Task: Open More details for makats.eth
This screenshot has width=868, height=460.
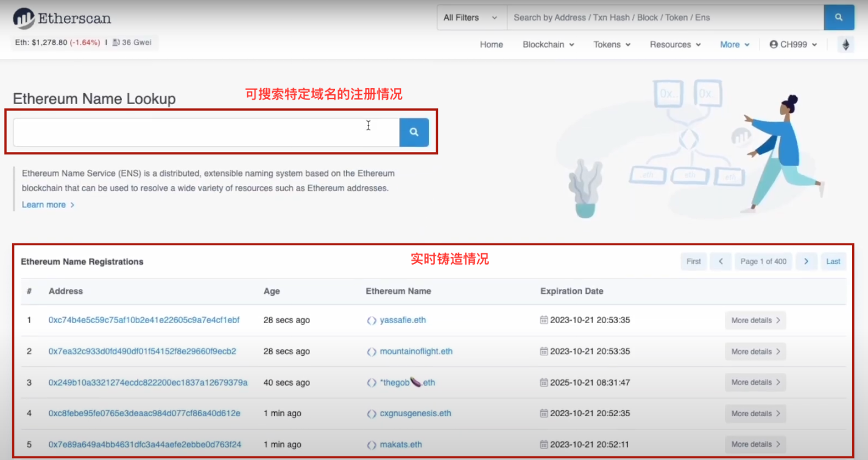Action: (x=755, y=444)
